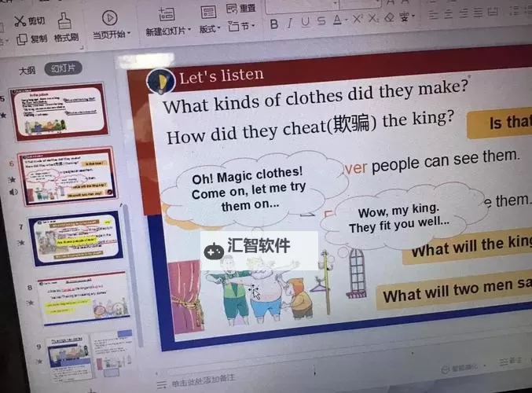Toggle Strikethrough formatting
This screenshot has width=532, height=393.
pyautogui.click(x=321, y=21)
